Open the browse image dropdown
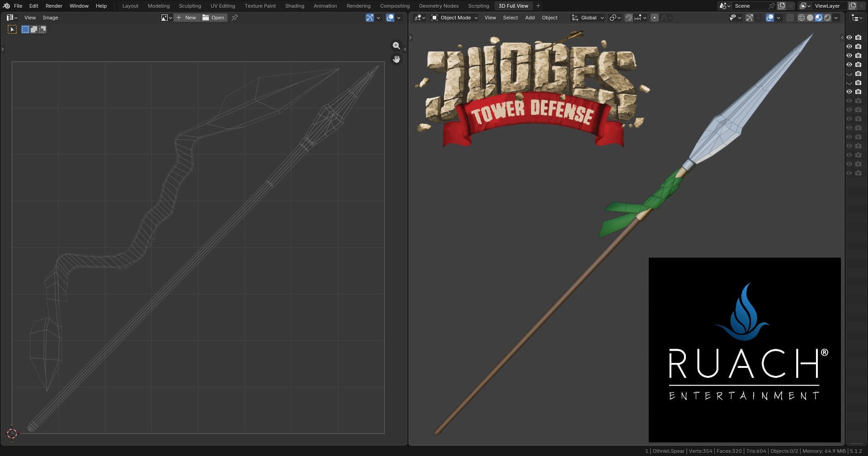Screen dimensions: 868x456 [x=166, y=18]
